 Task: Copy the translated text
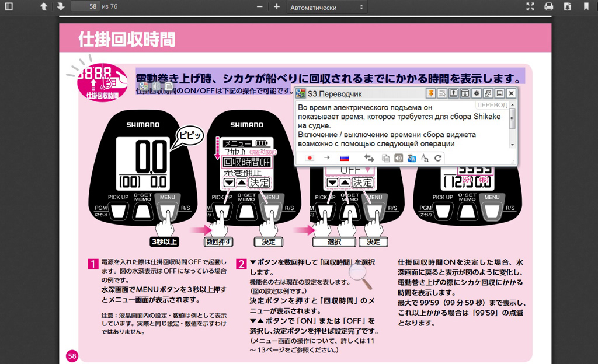tap(385, 158)
